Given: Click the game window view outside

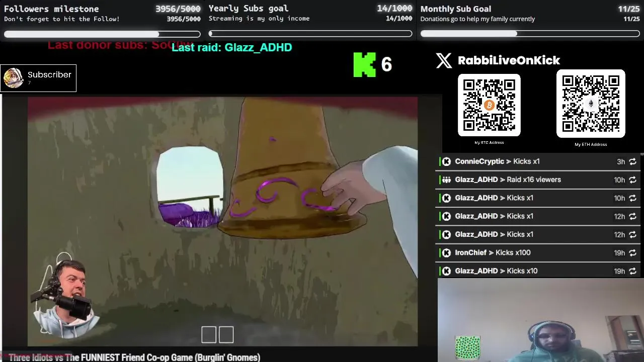Looking at the screenshot, I should 190,187.
